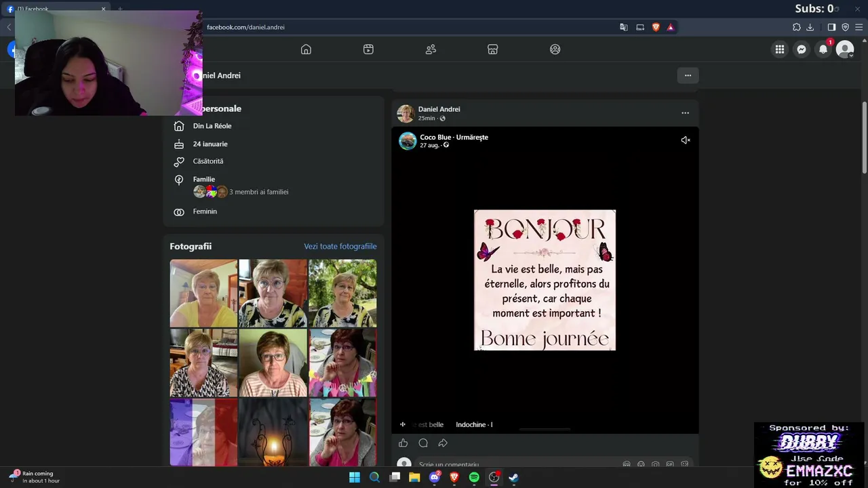Click the install app icon in address bar
868x488 pixels.
[639, 27]
